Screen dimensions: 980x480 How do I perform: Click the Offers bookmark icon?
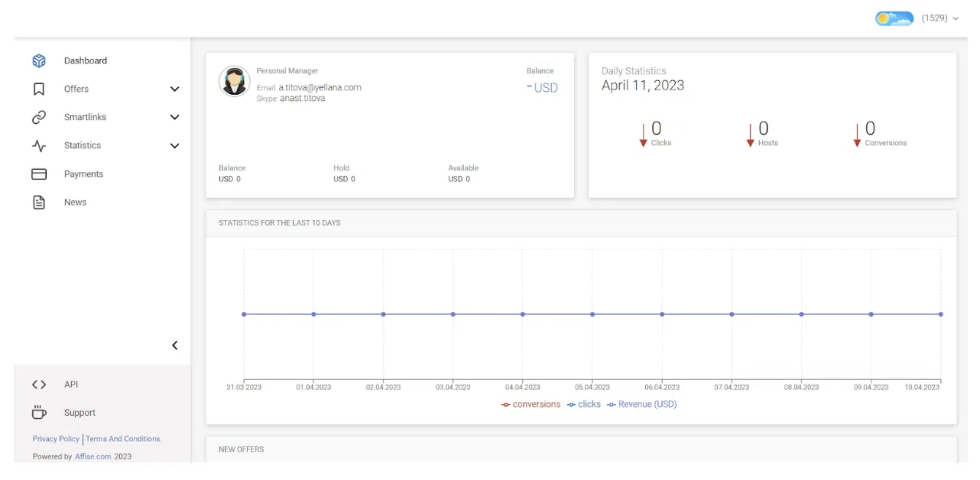pyautogui.click(x=39, y=89)
